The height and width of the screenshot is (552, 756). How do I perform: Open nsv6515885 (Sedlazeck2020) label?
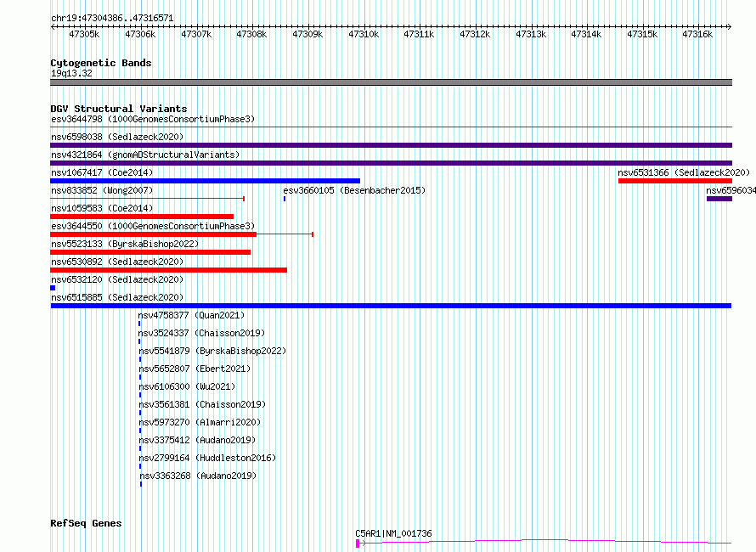tap(117, 297)
